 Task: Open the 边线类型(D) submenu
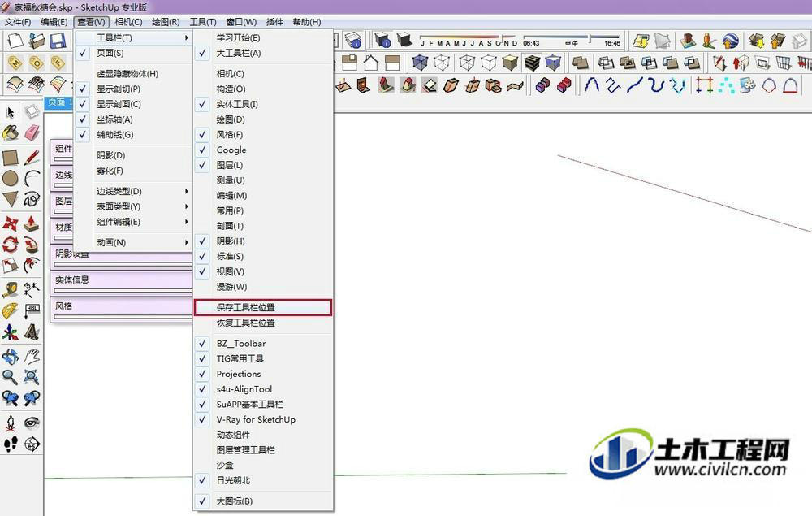132,191
